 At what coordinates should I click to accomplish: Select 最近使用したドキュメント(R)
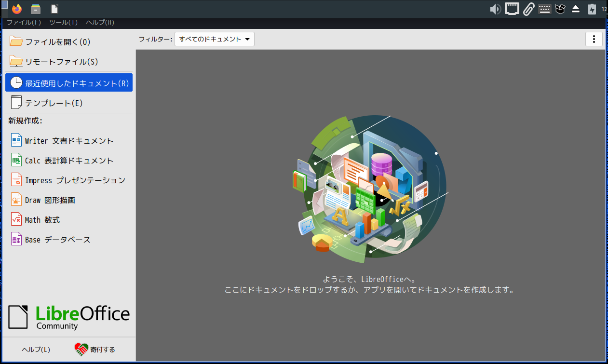pyautogui.click(x=69, y=83)
